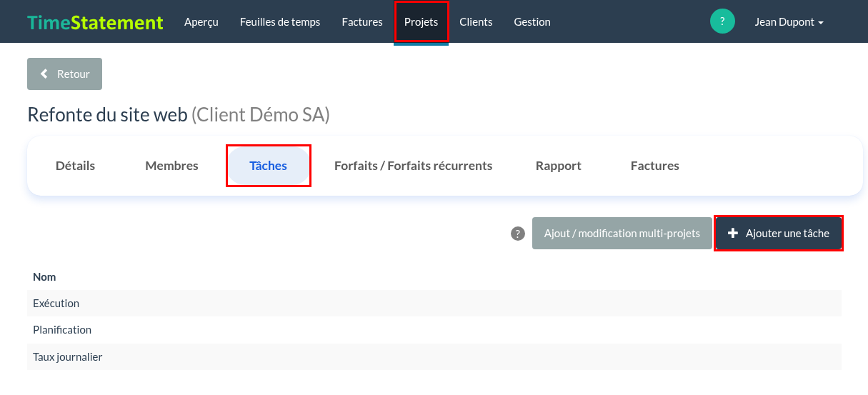Click the Nom column header

tap(44, 276)
